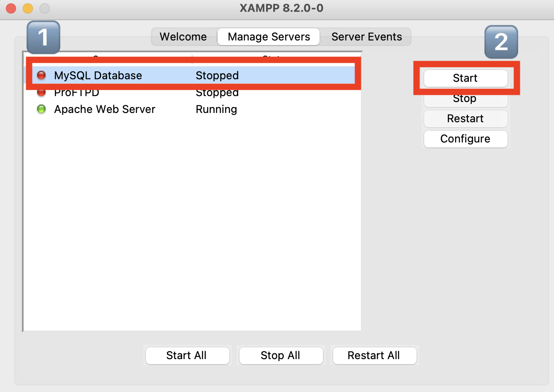
Task: Click the Stopped status of ProFTPD
Action: point(217,93)
